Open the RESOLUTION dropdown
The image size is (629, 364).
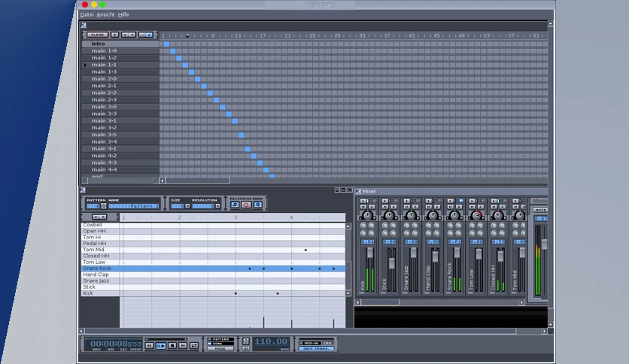[x=218, y=206]
